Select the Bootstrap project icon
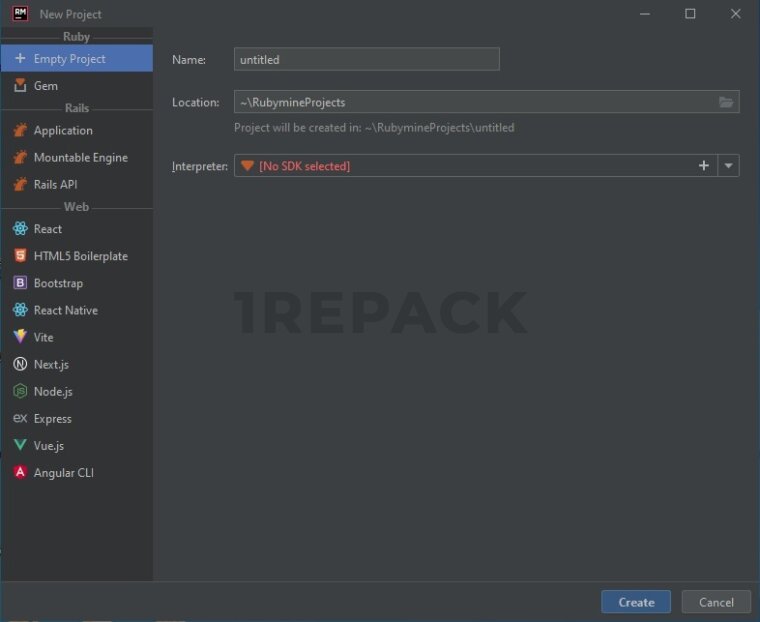Screen dimensions: 760x622 [x=20, y=283]
